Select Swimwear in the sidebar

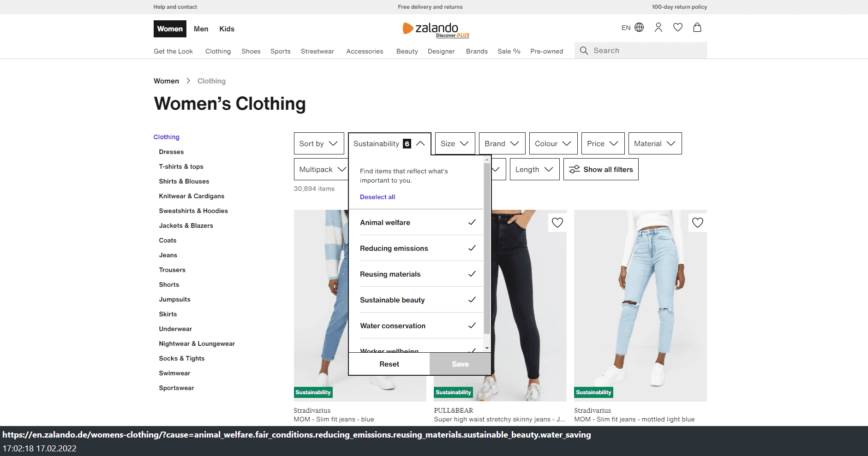(x=174, y=373)
